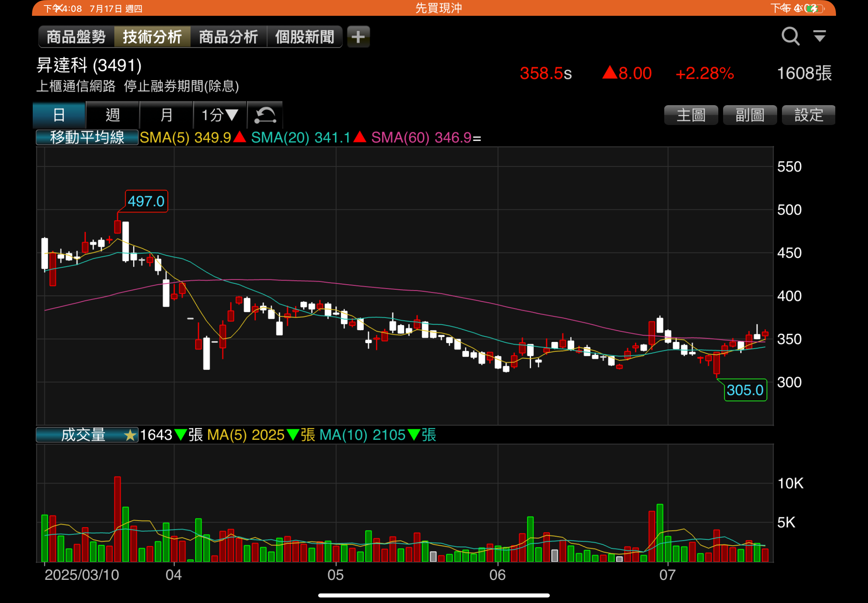Screen dimensions: 868x603
Task: Open the 個股新聞 tab
Action: 305,37
